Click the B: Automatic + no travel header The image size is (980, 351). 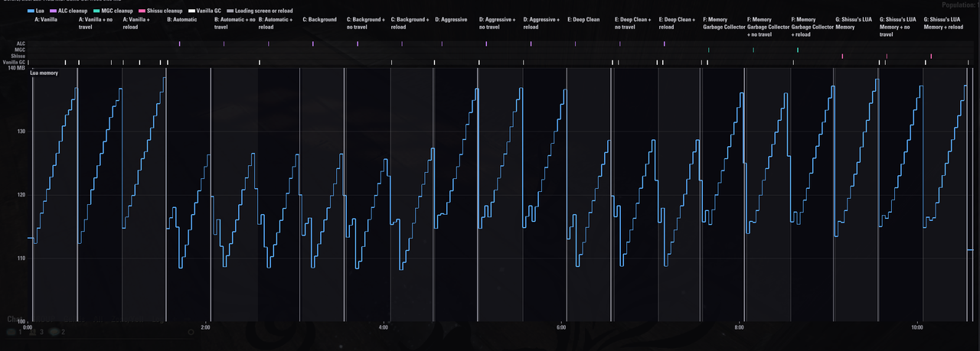234,23
